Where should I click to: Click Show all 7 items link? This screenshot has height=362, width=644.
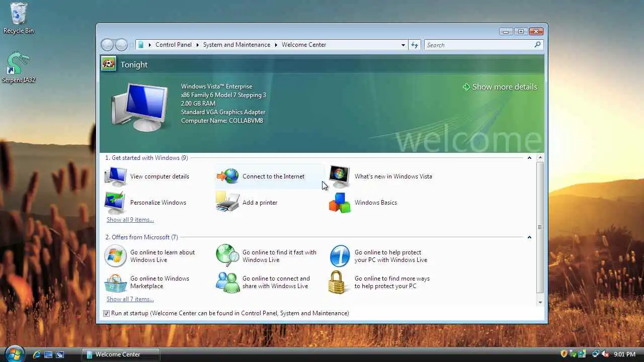point(130,299)
